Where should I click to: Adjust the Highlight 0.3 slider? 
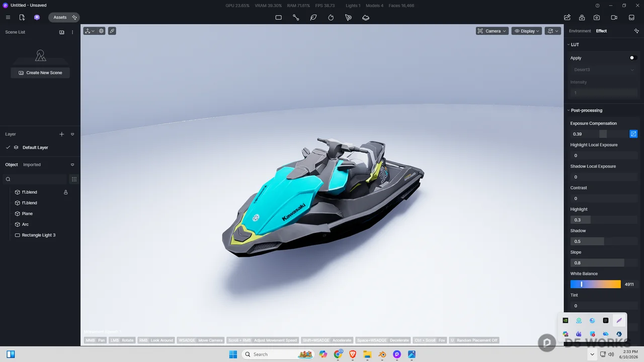point(604,220)
